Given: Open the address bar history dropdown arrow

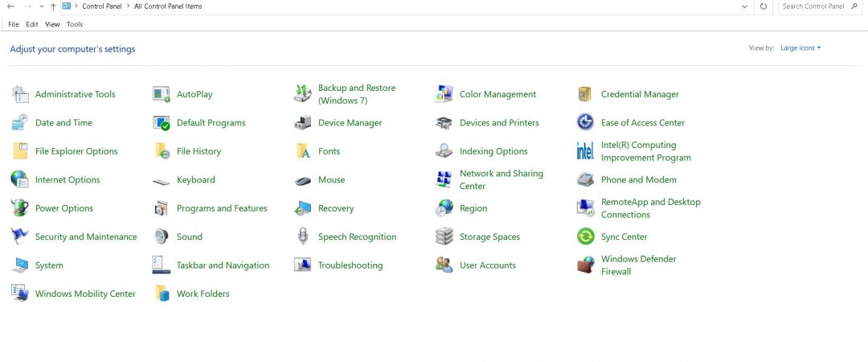Looking at the screenshot, I should tap(745, 6).
